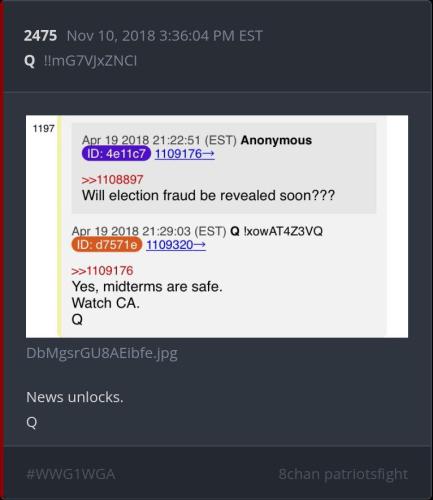Open file name DbMgsrGU8AEibfe.jpg

102,353
